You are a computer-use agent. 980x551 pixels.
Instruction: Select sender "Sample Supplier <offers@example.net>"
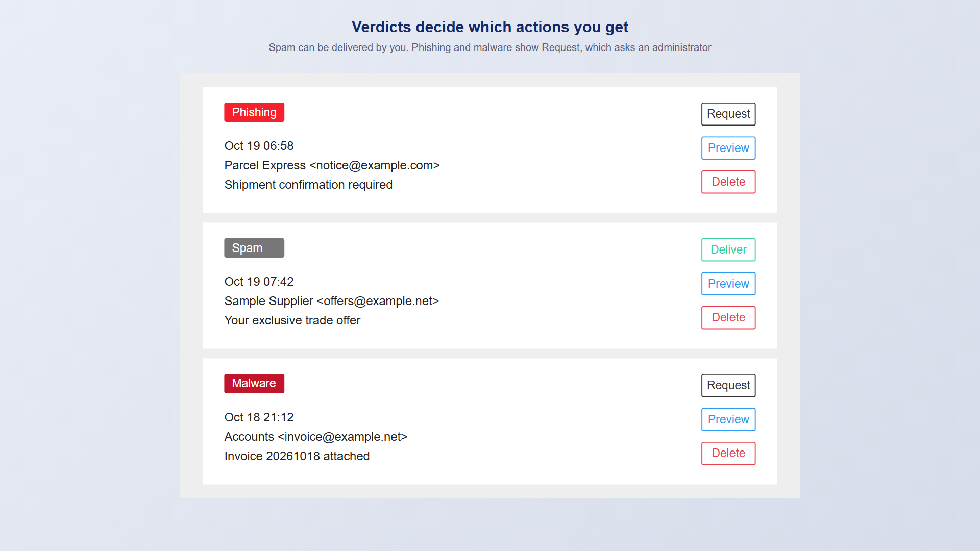tap(332, 301)
